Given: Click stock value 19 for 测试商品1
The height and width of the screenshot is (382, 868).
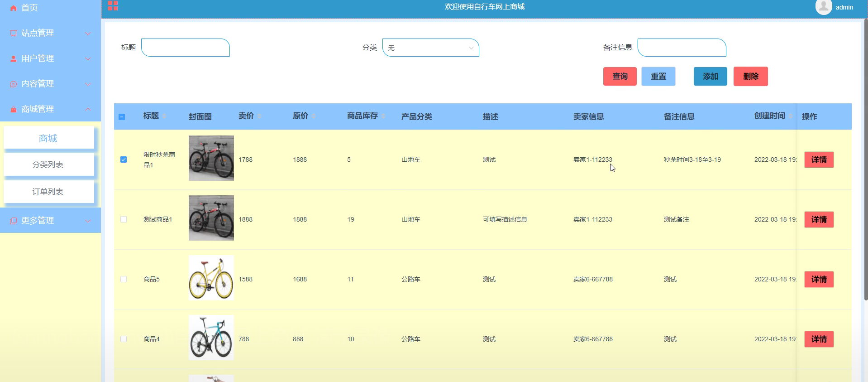Looking at the screenshot, I should (x=351, y=219).
